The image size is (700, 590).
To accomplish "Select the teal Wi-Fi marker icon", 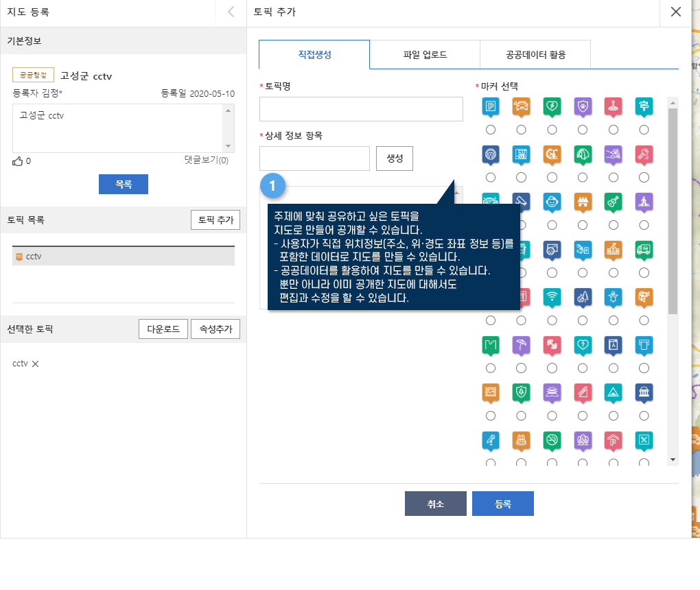I will (551, 296).
